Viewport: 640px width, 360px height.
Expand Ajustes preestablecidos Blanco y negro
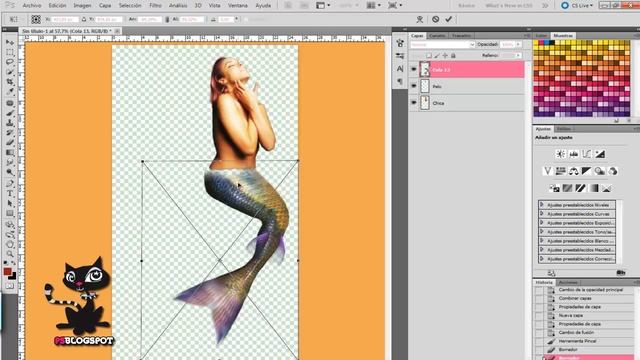point(542,241)
